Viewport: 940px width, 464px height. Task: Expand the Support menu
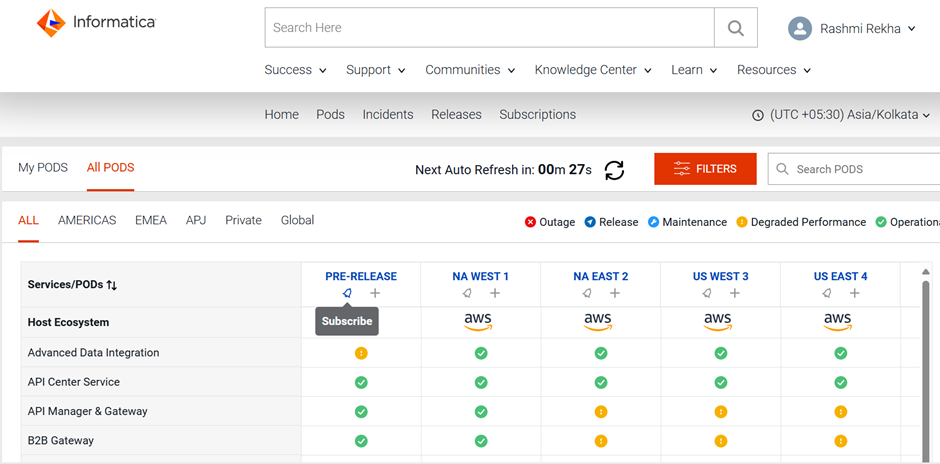[x=376, y=70]
